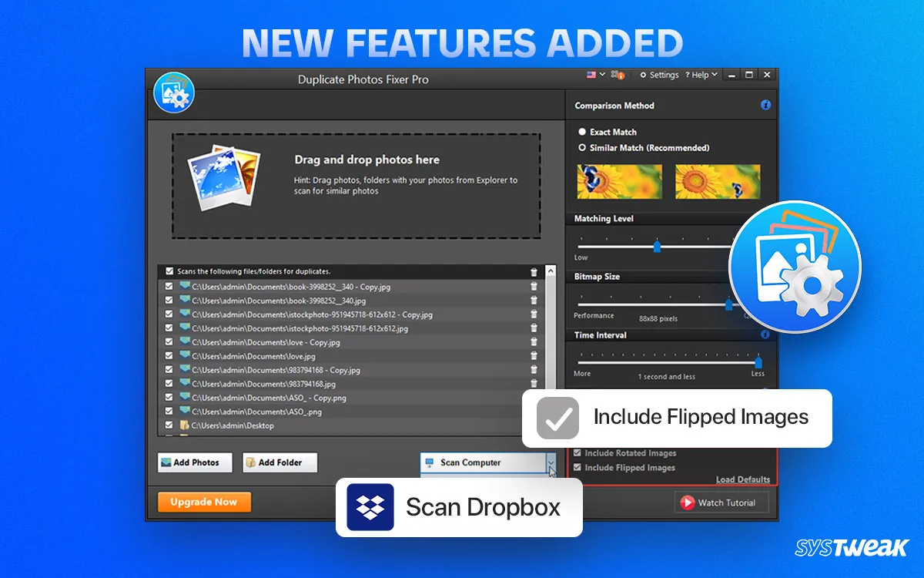The height and width of the screenshot is (578, 924).
Task: Click the notification icon beside the language flag
Action: point(618,75)
